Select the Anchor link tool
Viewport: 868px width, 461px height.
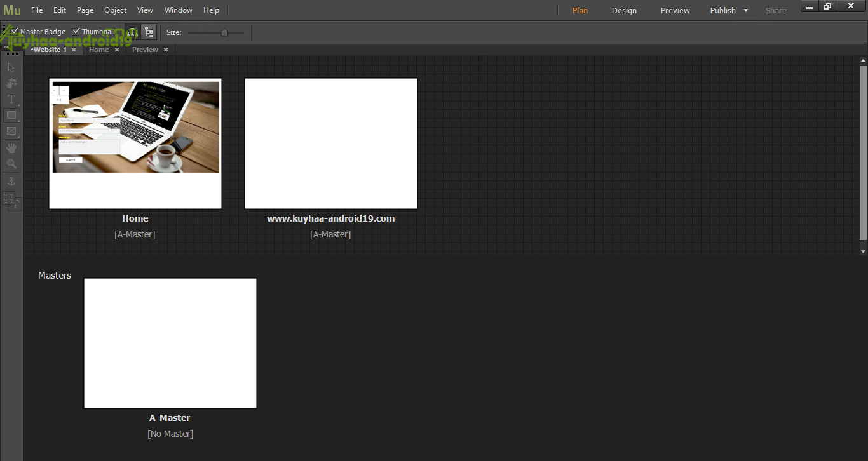tap(11, 182)
